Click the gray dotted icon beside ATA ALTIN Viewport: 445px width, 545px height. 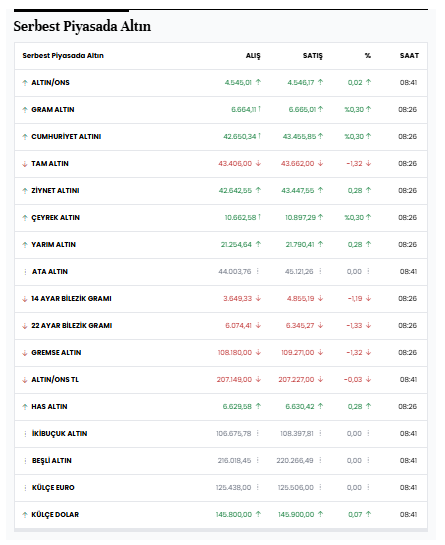[x=25, y=272]
